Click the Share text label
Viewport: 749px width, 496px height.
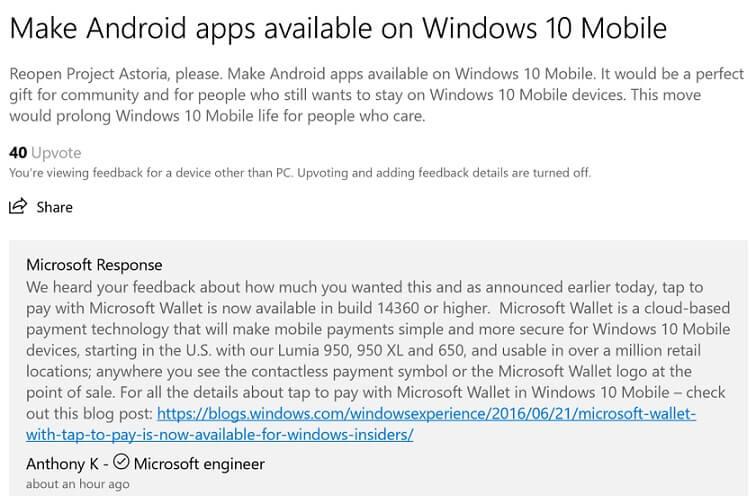[54, 207]
